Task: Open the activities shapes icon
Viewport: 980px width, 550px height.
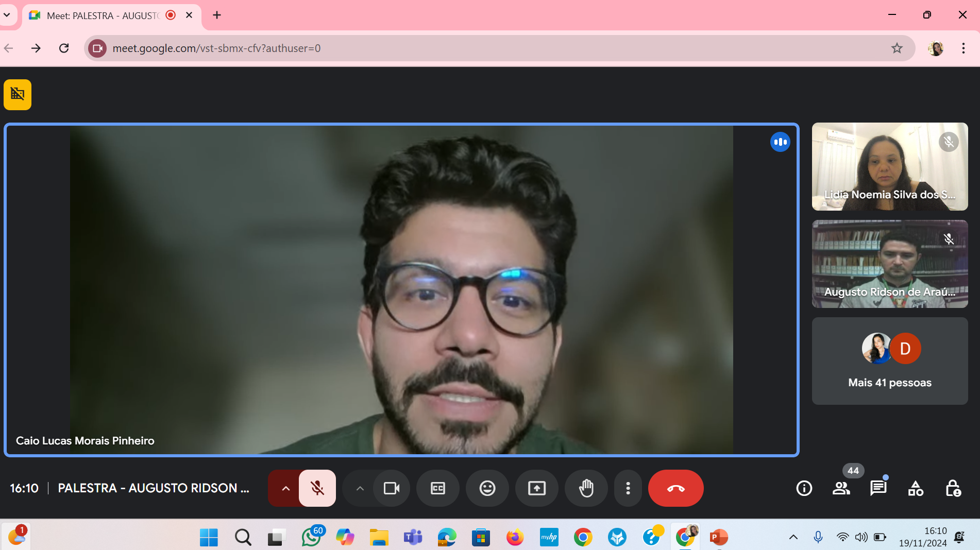Action: (x=915, y=488)
